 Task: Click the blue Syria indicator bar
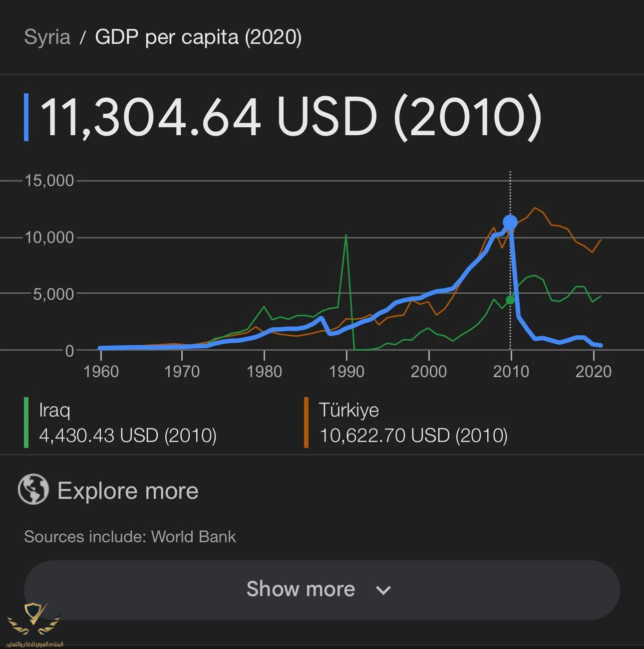(26, 117)
